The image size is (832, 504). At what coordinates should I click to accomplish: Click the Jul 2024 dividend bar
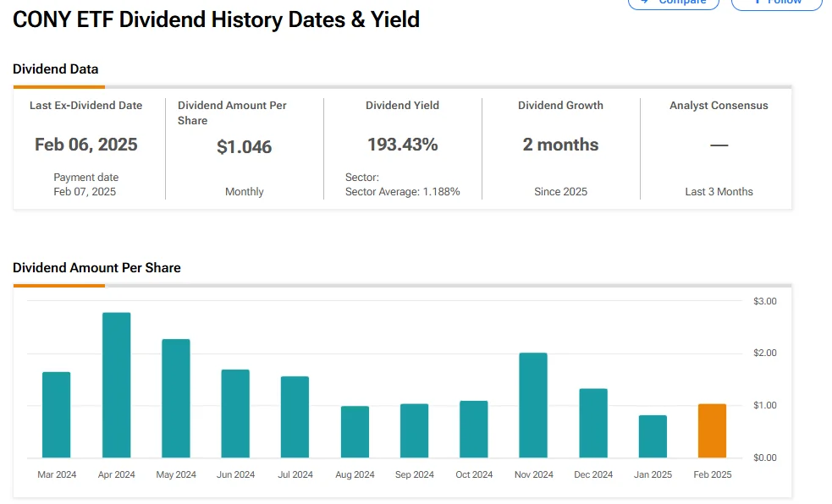pos(295,417)
